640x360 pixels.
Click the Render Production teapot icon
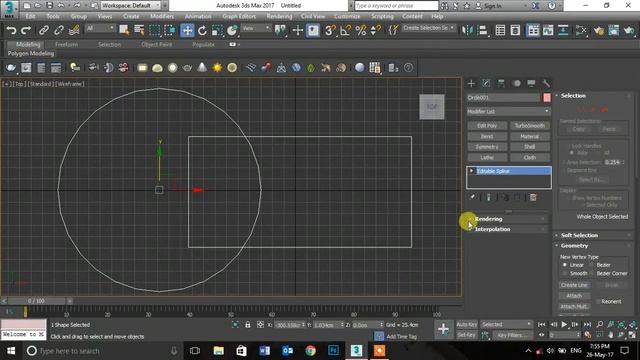(629, 30)
